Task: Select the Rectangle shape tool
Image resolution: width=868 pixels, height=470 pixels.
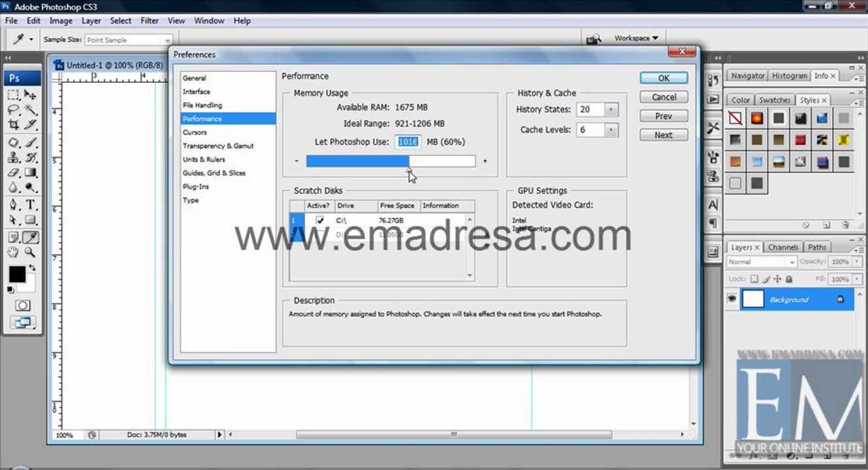Action: (x=30, y=220)
